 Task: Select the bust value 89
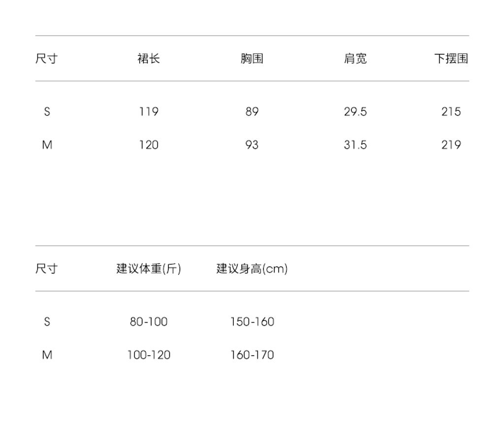tap(252, 112)
